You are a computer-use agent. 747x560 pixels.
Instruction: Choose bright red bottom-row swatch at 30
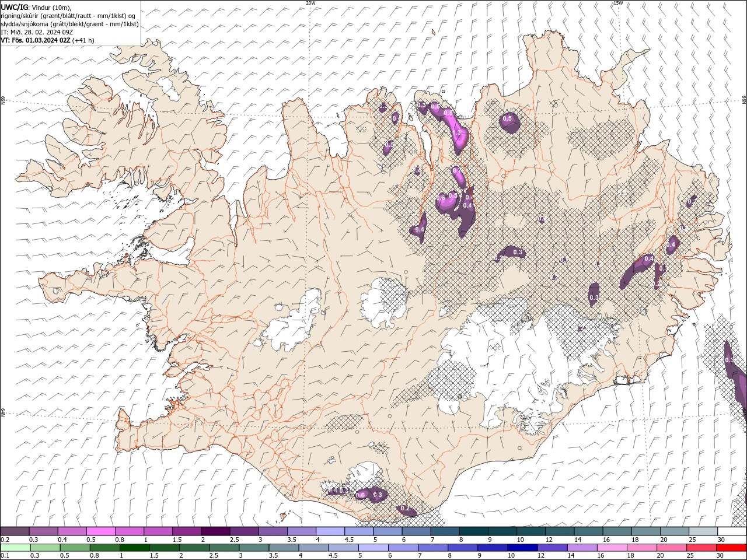point(731,548)
